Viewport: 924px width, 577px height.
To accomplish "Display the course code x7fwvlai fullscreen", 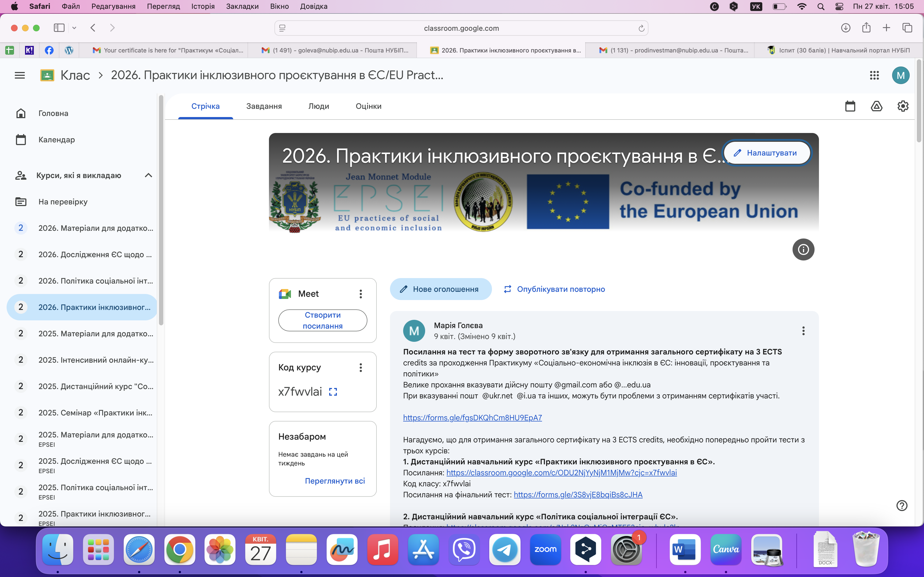I will tap(333, 392).
